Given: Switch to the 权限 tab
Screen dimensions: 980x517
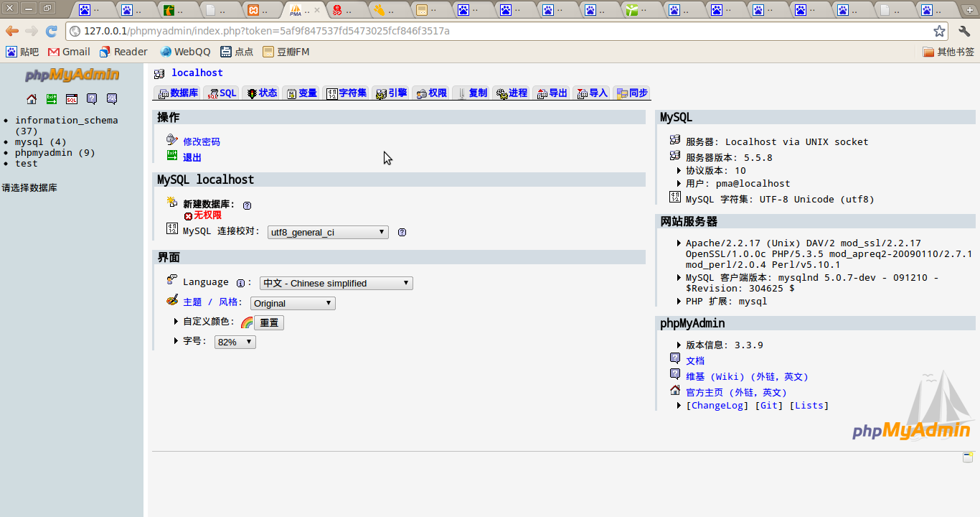Looking at the screenshot, I should tap(431, 93).
